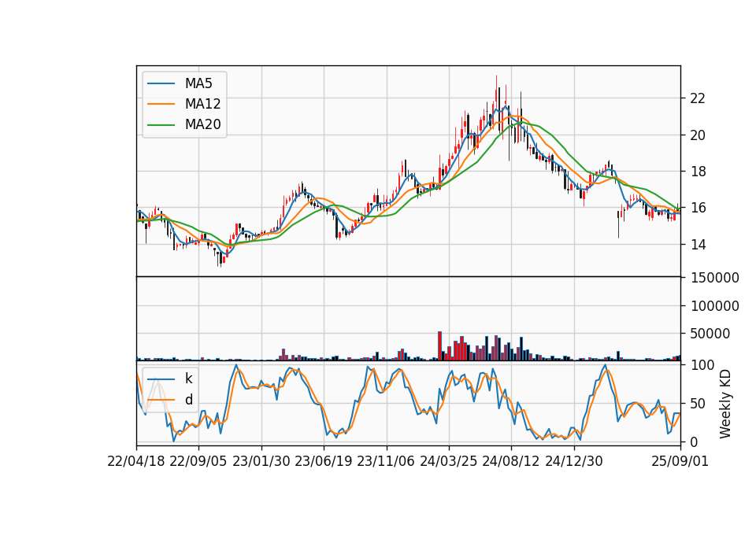
Task: Click the 23/06/19 date tick label
Action: [x=323, y=462]
